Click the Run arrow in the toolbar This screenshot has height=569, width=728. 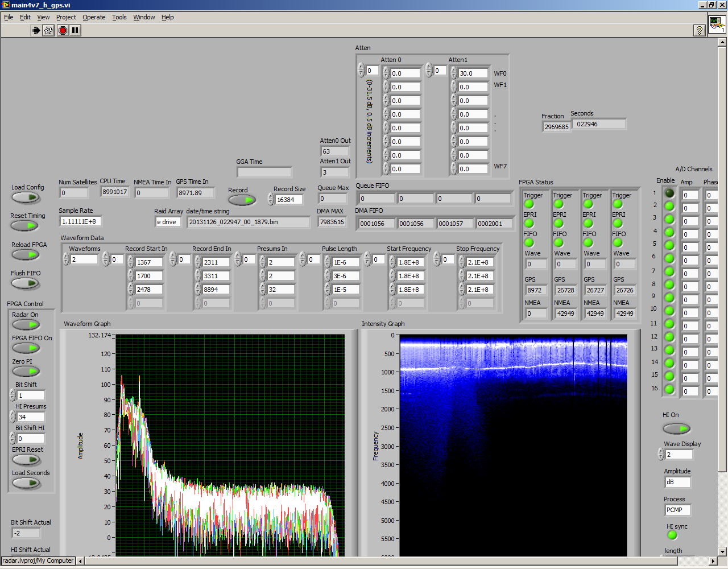(x=36, y=30)
